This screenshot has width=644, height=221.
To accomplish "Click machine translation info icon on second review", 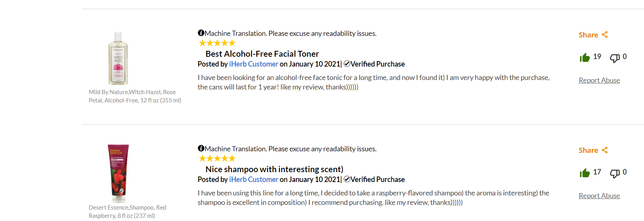I will pos(201,148).
